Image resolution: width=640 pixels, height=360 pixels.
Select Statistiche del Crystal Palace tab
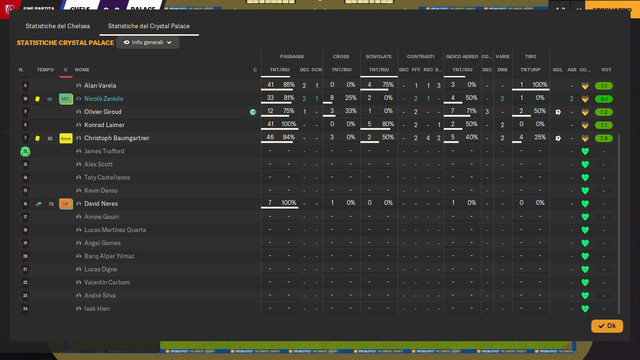click(149, 26)
